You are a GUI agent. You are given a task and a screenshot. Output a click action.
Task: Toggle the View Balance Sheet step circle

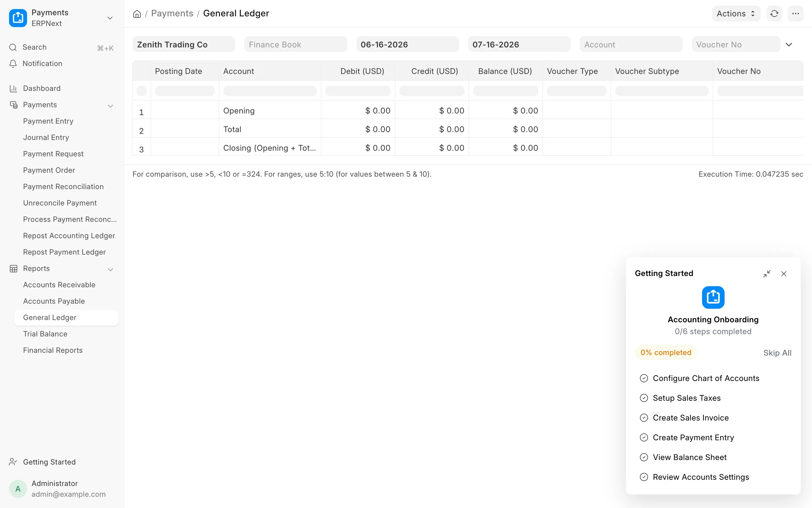click(x=644, y=457)
